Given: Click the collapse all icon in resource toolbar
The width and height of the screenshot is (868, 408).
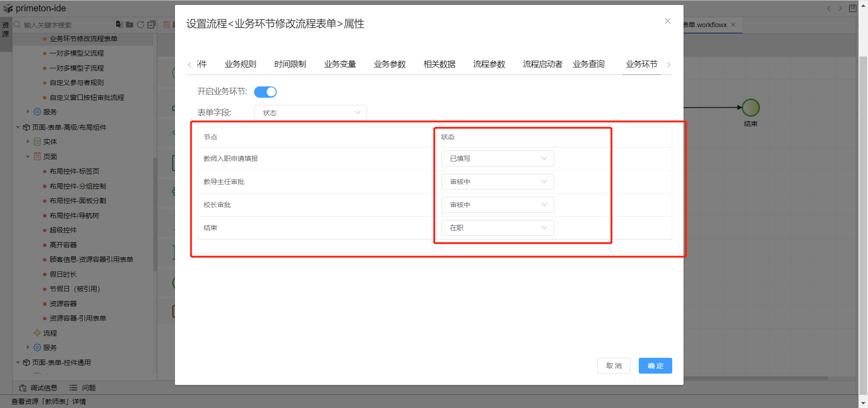Looking at the screenshot, I should (x=151, y=25).
